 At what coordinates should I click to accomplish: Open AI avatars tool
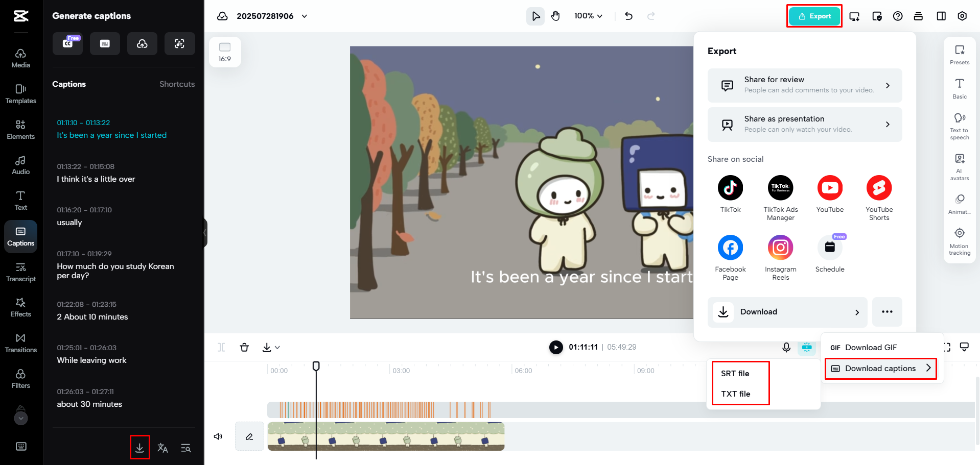coord(960,167)
